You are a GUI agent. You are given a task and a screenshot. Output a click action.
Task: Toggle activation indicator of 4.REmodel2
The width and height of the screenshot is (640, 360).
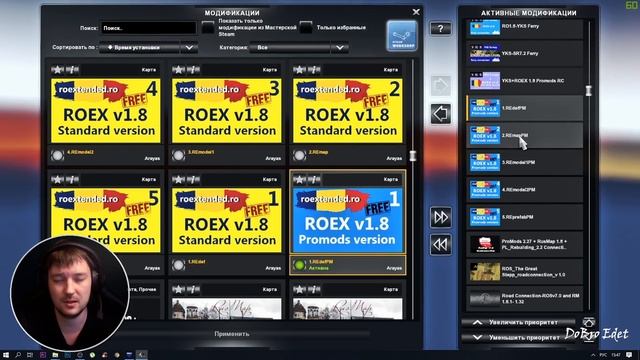coord(58,155)
